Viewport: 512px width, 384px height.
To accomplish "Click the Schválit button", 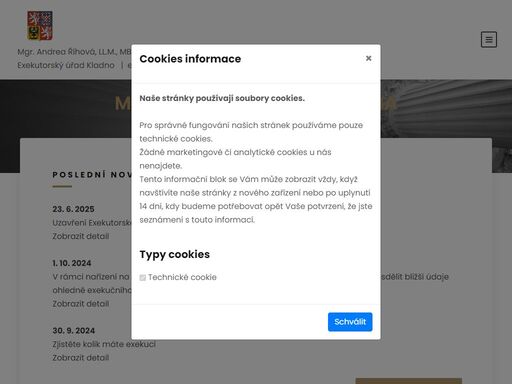I will click(350, 322).
